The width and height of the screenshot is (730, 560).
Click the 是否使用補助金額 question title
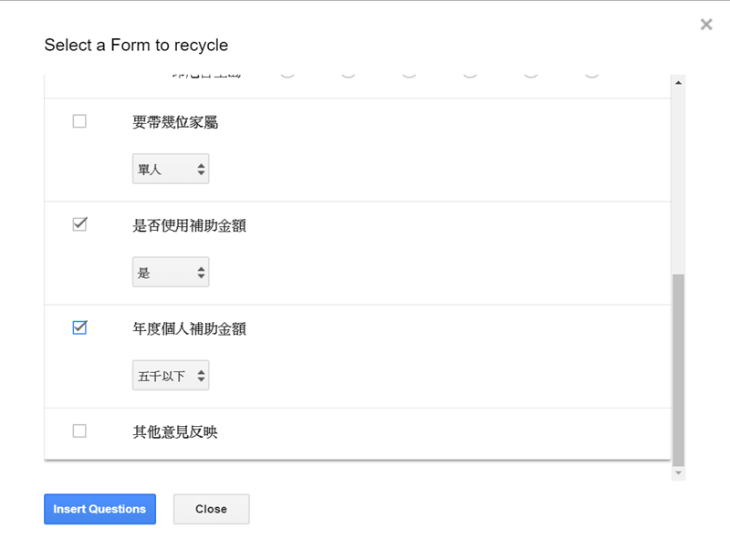[189, 225]
